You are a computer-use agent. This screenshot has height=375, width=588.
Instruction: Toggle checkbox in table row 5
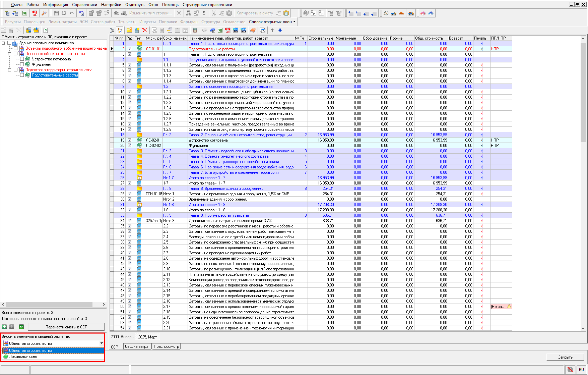130,65
